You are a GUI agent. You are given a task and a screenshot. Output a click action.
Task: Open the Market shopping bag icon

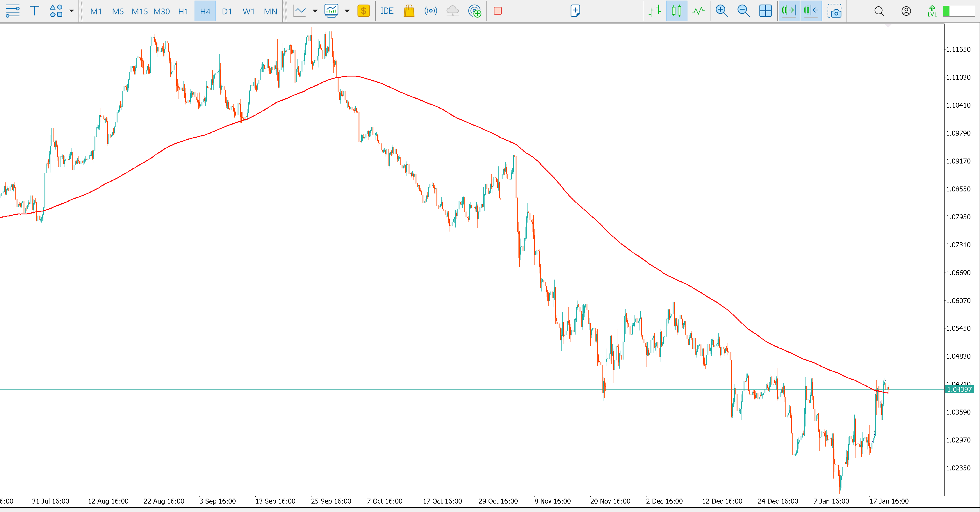[409, 11]
